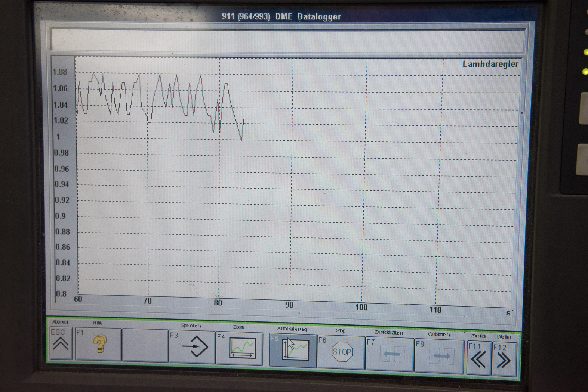Screen dimensions: 588x392
Task: Page back with F7 Zurückblättern
Action: (x=390, y=354)
